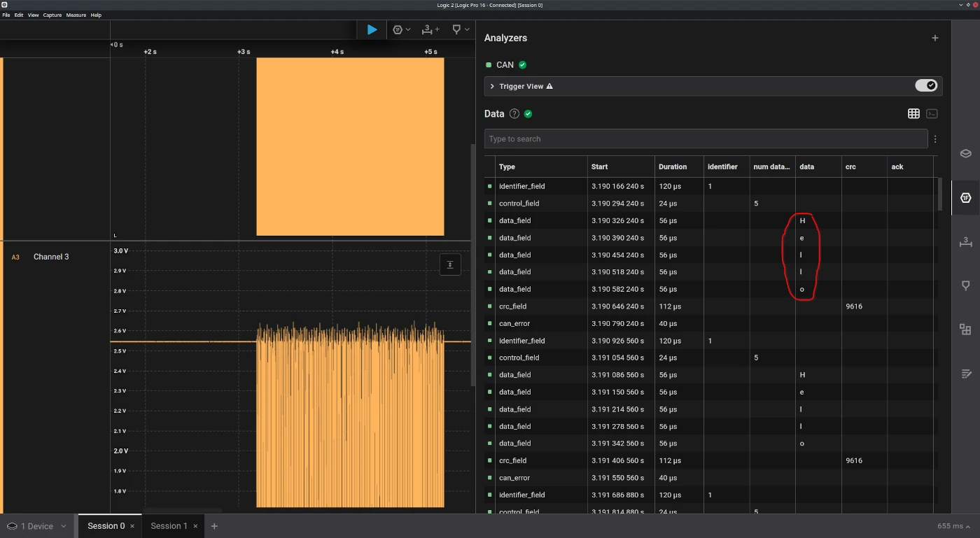
Task: Open the data table options kebab menu
Action: [935, 139]
